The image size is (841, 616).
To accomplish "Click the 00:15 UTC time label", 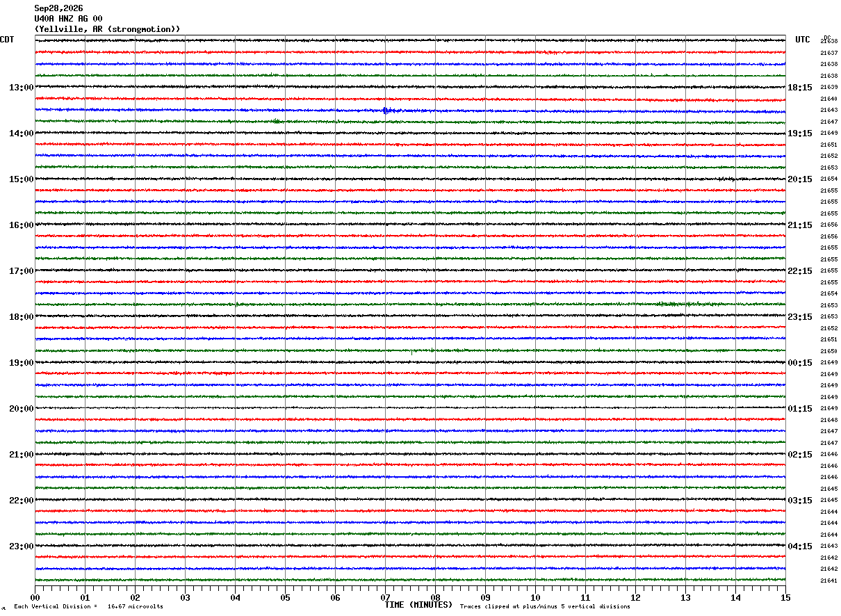I will (799, 363).
